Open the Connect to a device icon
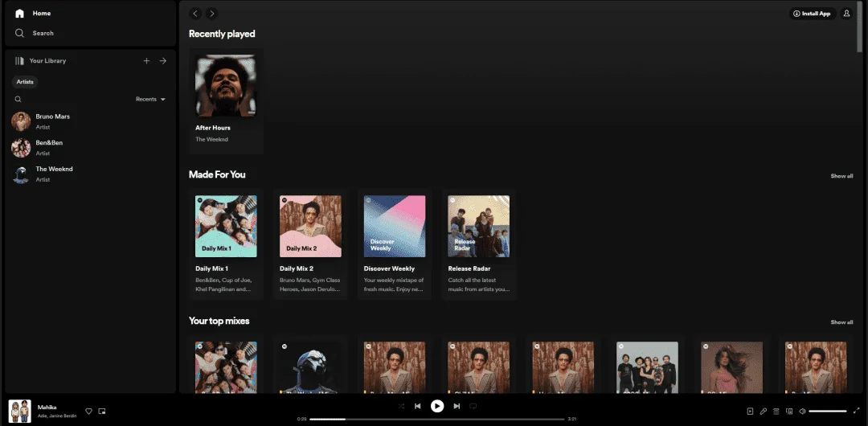868x426 pixels. click(x=789, y=411)
